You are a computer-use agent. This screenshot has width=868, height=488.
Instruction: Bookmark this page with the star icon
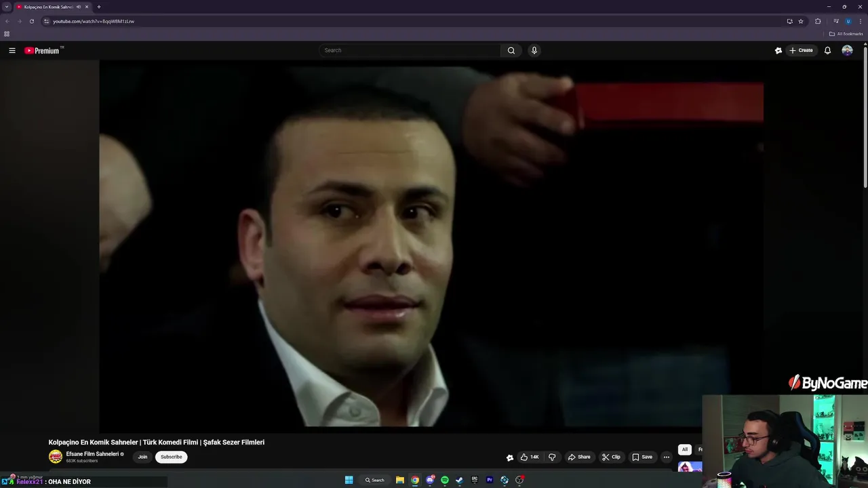pyautogui.click(x=801, y=21)
